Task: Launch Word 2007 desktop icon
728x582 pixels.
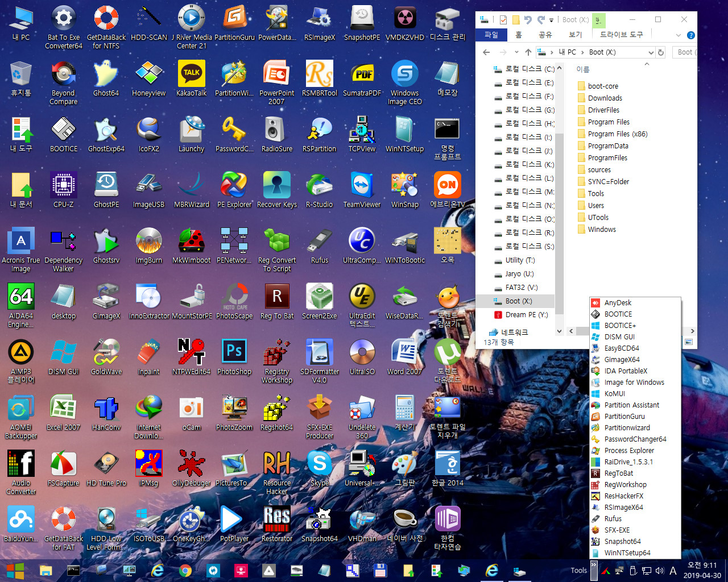Action: pos(405,357)
